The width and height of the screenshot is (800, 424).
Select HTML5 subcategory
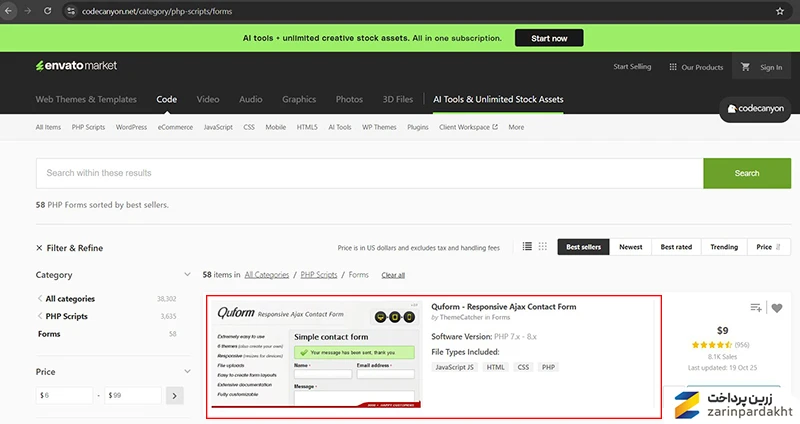(307, 127)
